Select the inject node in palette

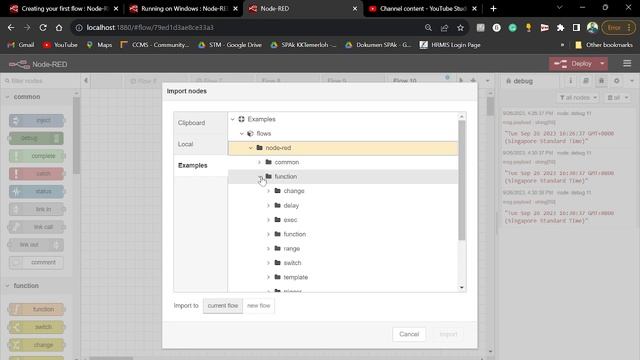pos(37,120)
